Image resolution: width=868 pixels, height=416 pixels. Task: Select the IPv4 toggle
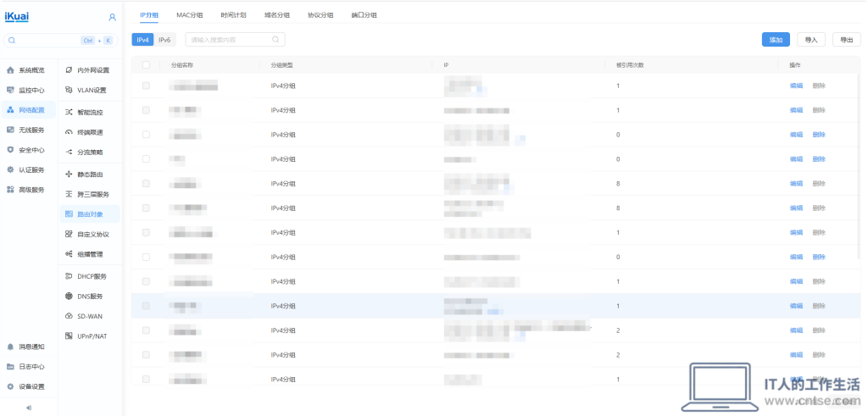[142, 39]
